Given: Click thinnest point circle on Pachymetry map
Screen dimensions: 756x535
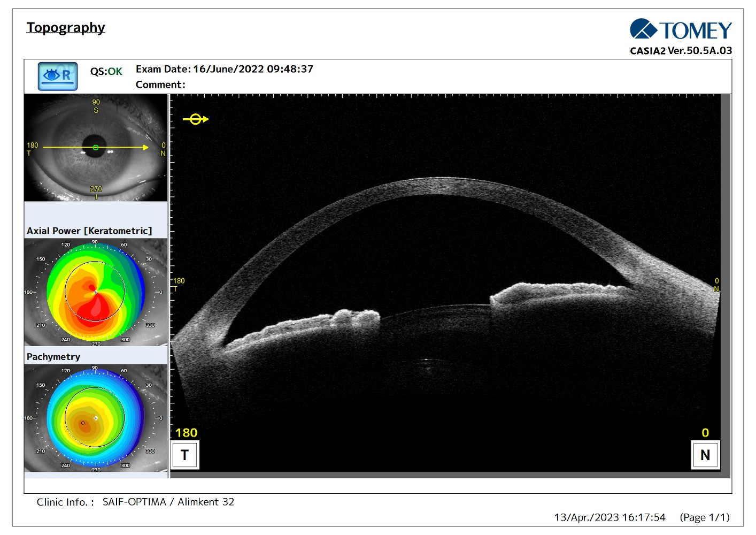Looking at the screenshot, I should (x=83, y=423).
